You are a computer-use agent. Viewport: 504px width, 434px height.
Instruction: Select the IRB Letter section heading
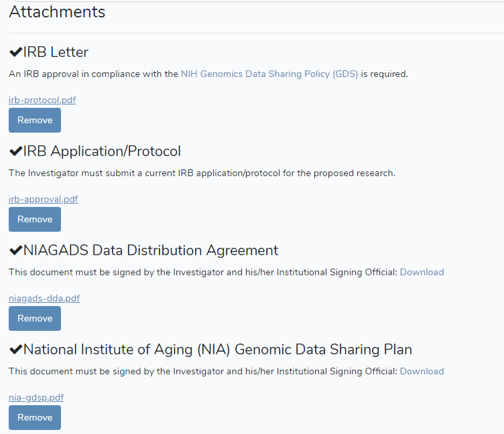click(56, 52)
